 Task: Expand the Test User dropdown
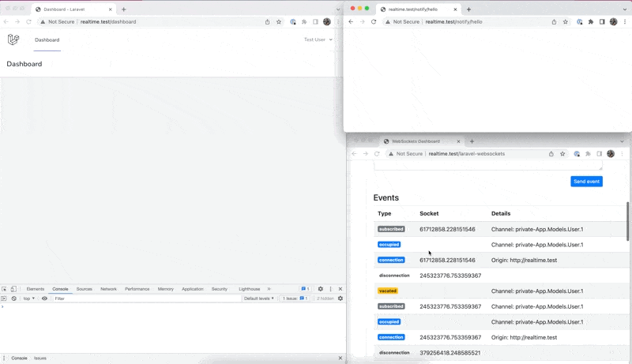(318, 39)
